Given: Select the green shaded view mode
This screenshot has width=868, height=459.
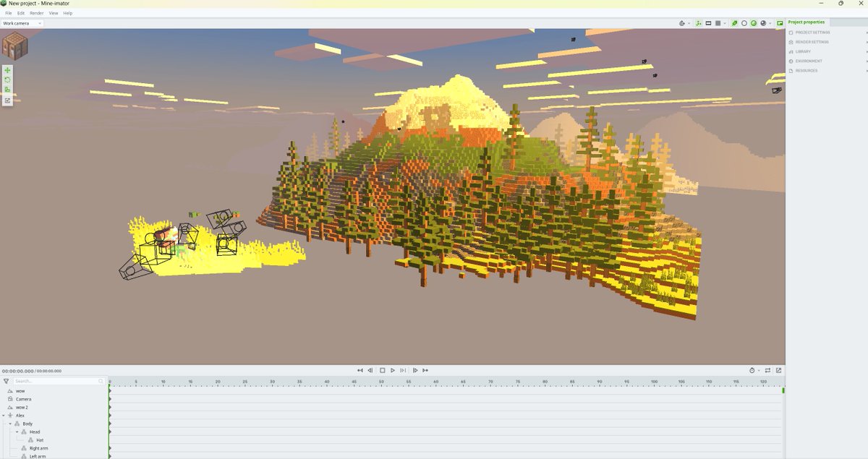Looking at the screenshot, I should coord(753,23).
